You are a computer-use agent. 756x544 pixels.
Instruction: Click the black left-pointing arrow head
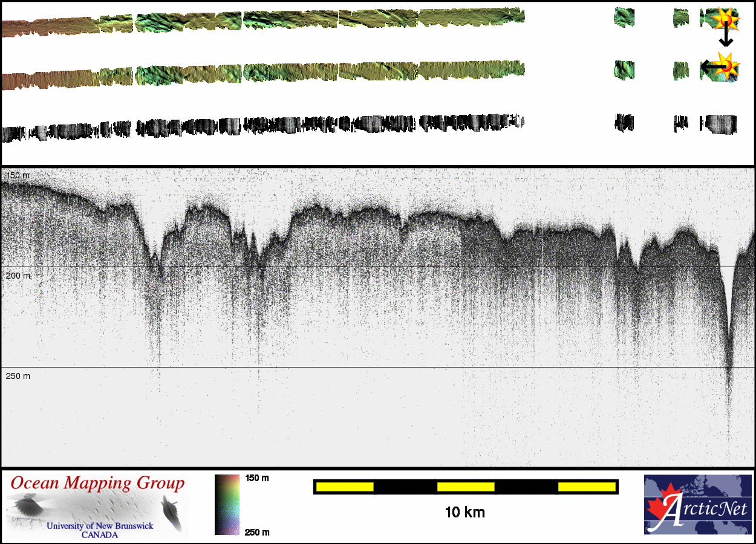click(705, 66)
